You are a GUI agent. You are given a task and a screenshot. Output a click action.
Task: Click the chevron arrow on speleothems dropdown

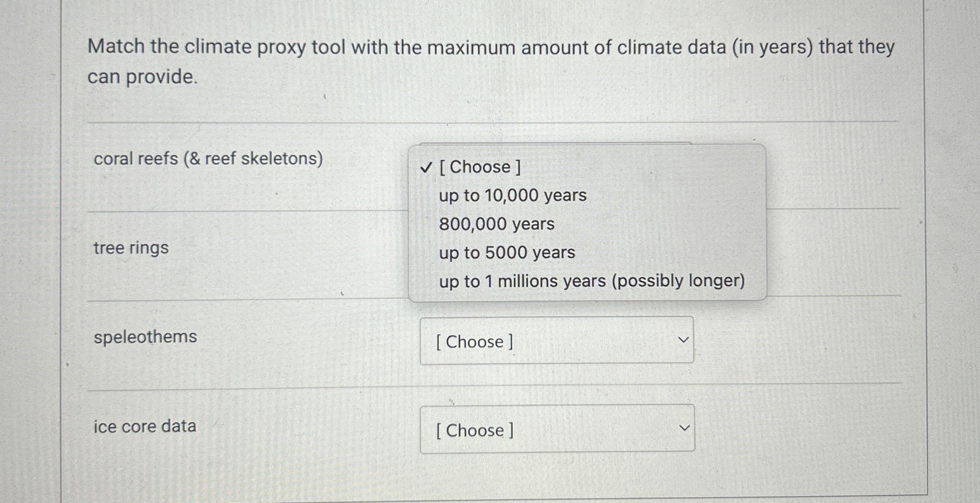click(683, 340)
